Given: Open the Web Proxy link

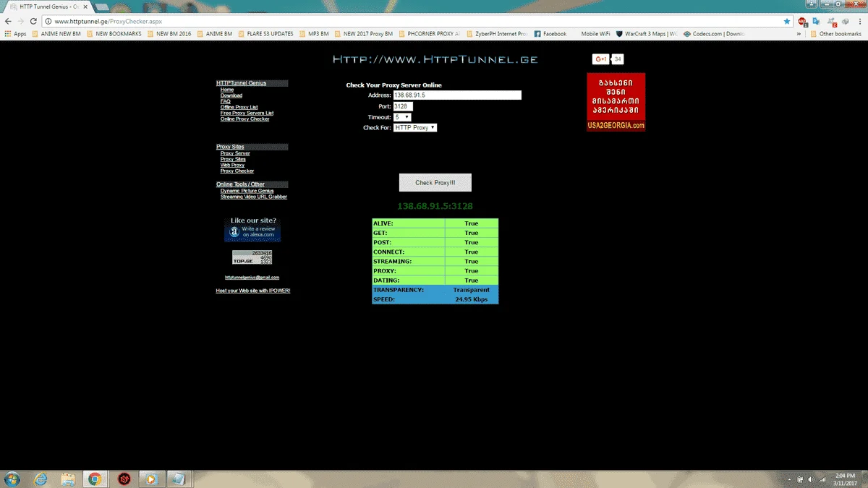Looking at the screenshot, I should click(x=232, y=165).
